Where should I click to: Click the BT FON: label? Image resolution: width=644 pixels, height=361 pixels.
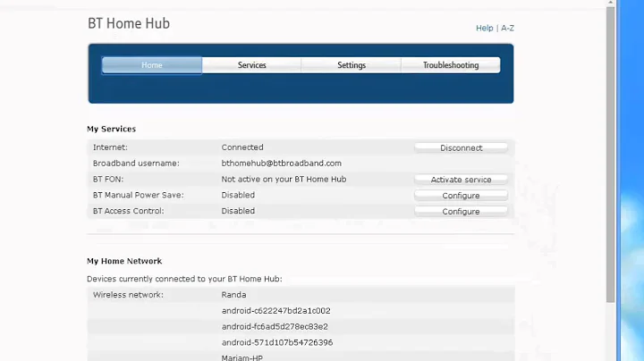[108, 180]
